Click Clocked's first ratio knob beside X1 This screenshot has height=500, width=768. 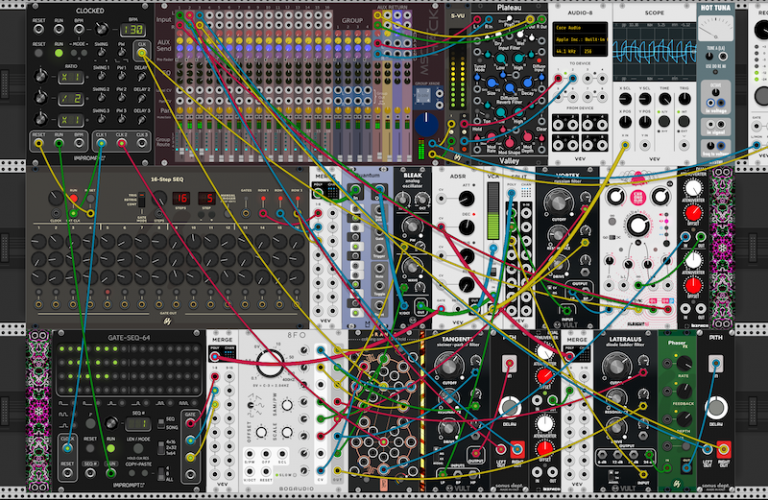[41, 76]
